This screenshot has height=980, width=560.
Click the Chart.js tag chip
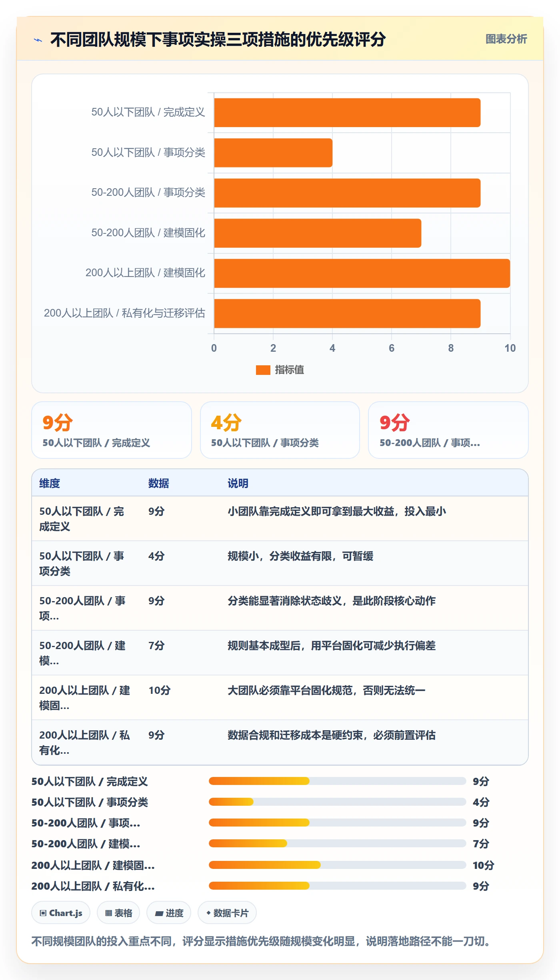coord(61,913)
